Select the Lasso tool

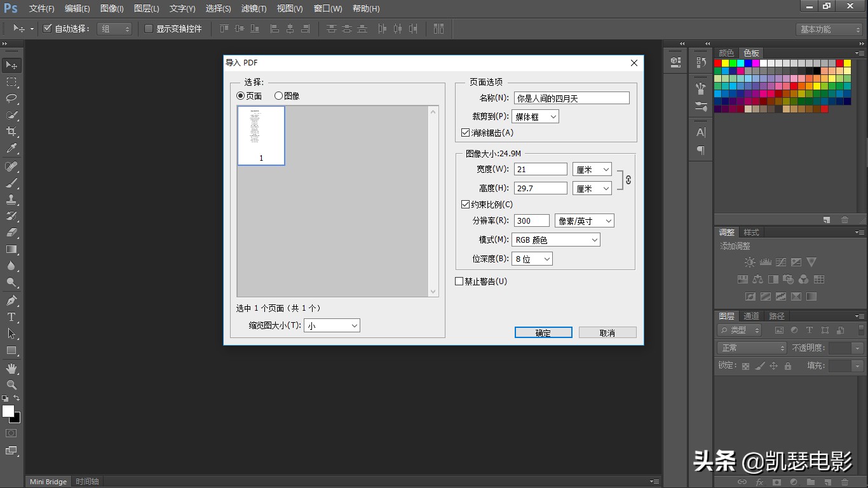tap(11, 98)
